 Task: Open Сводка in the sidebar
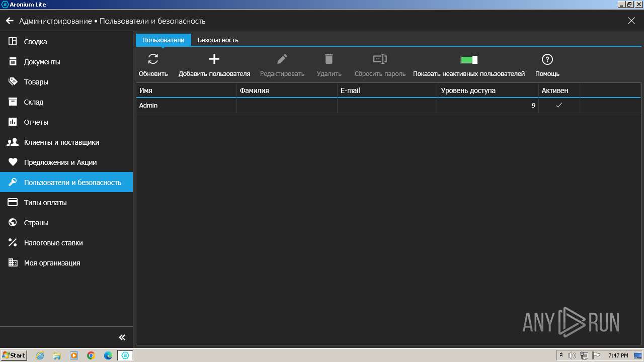tap(66, 42)
